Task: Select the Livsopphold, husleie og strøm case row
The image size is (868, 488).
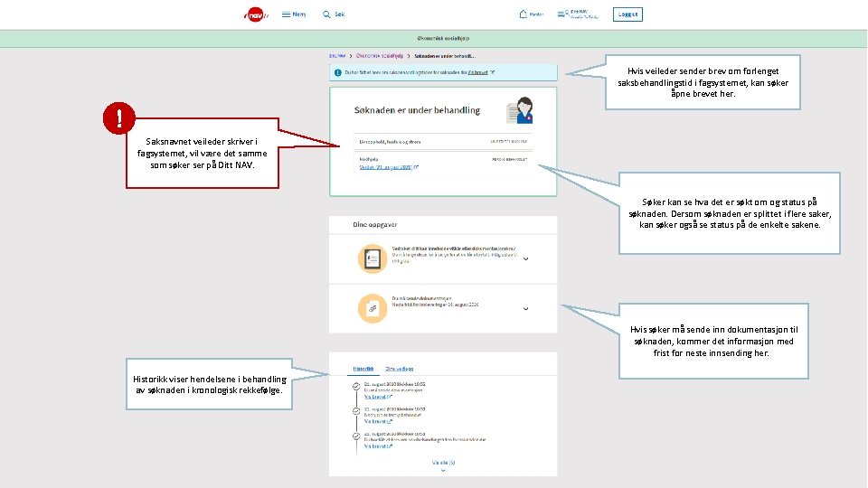Action: [x=443, y=142]
